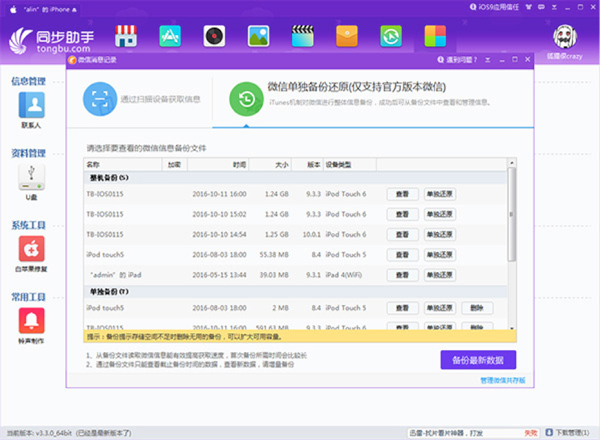Screen dimensions: 600x440
Task: Click the backup list vertical scrollbar thumb
Action: pyautogui.click(x=512, y=214)
